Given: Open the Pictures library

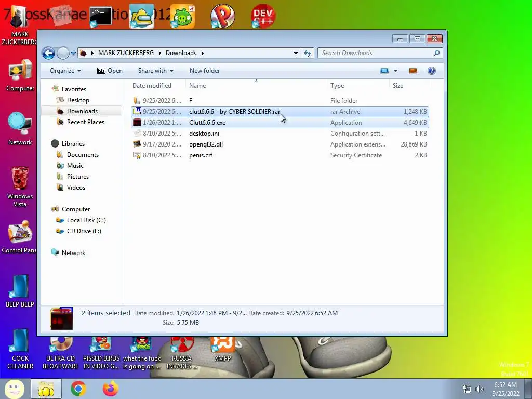Looking at the screenshot, I should point(78,177).
